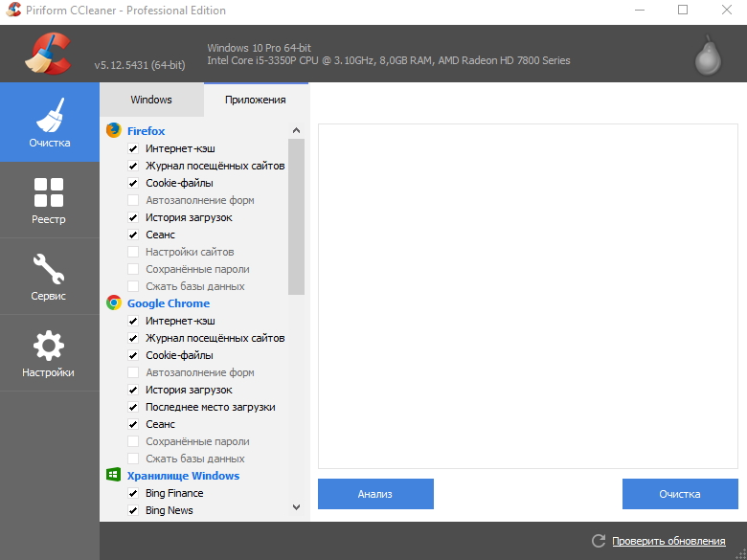Switch to the Windows tab
Viewport: 747px width, 560px height.
pos(151,100)
